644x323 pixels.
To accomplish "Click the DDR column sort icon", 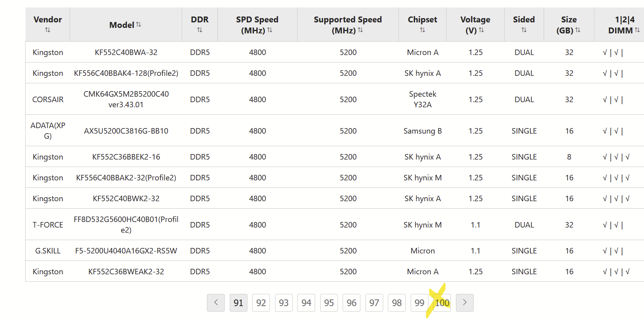I will point(200,30).
